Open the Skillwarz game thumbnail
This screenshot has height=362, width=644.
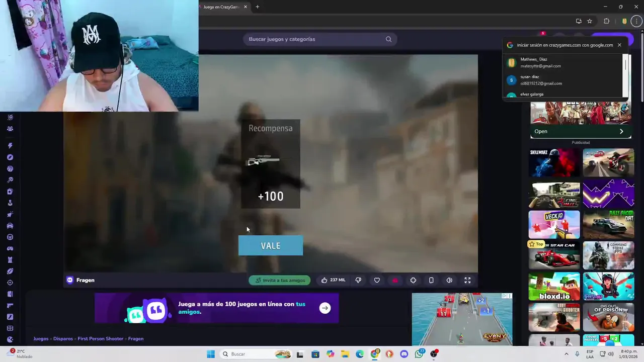[554, 162]
